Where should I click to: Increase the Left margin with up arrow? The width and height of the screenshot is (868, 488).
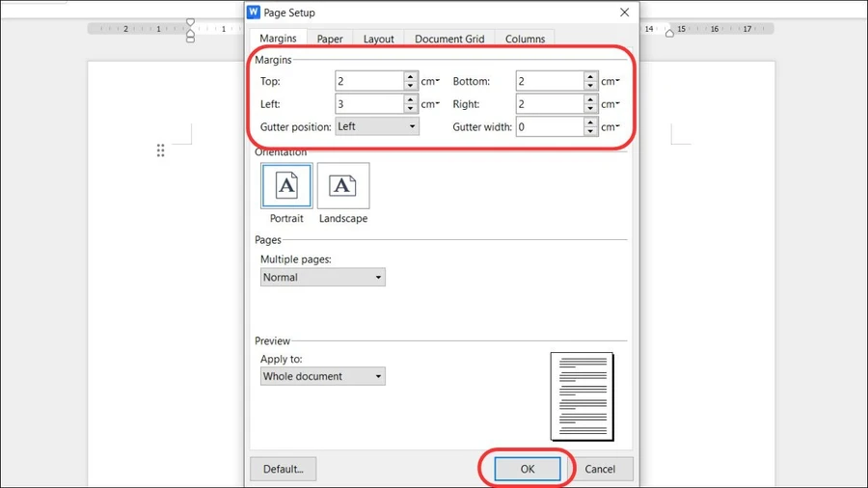coord(410,99)
